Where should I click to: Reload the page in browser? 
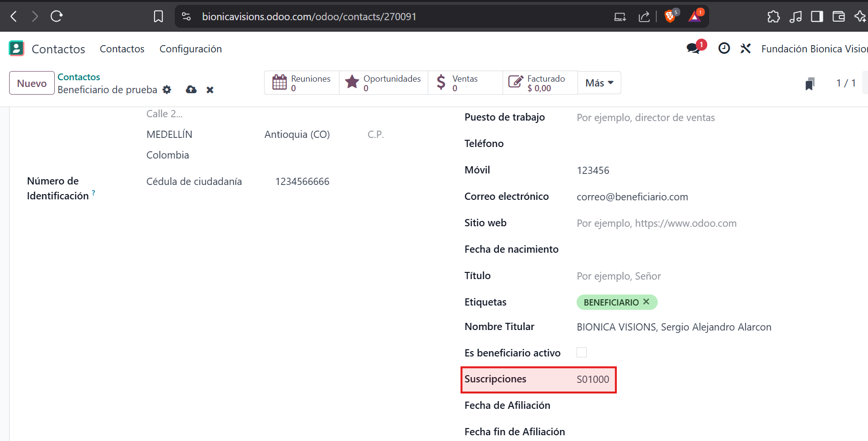pyautogui.click(x=57, y=17)
